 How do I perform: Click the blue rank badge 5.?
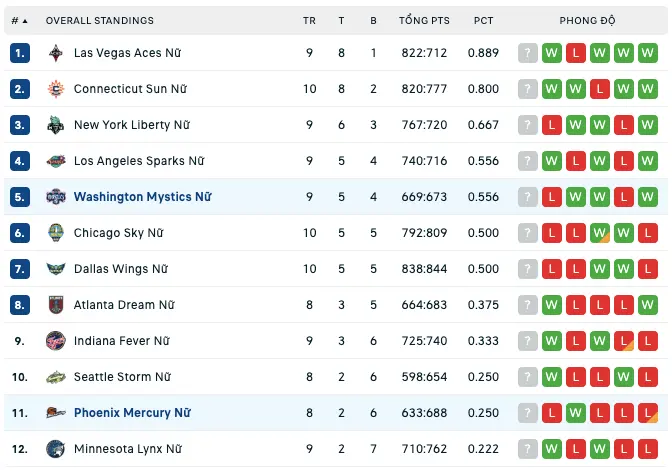pos(20,197)
